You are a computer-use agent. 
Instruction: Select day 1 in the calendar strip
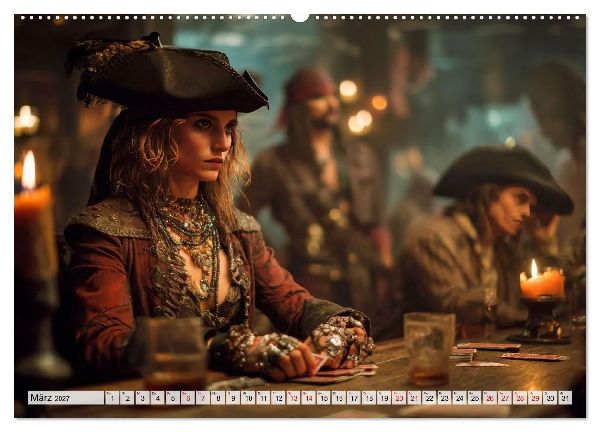[x=112, y=398]
